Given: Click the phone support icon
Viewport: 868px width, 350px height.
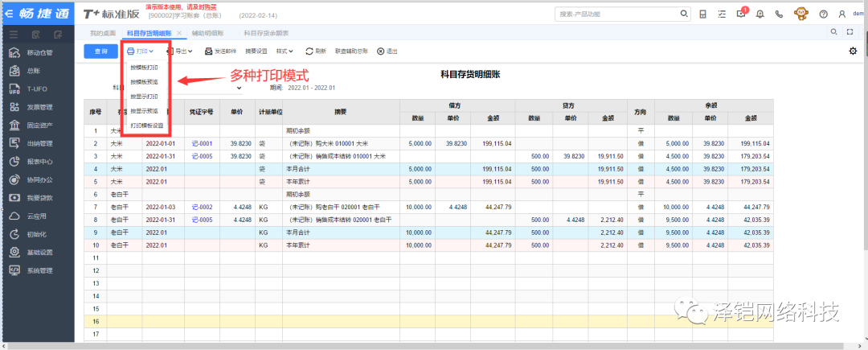Looking at the screenshot, I should point(779,14).
